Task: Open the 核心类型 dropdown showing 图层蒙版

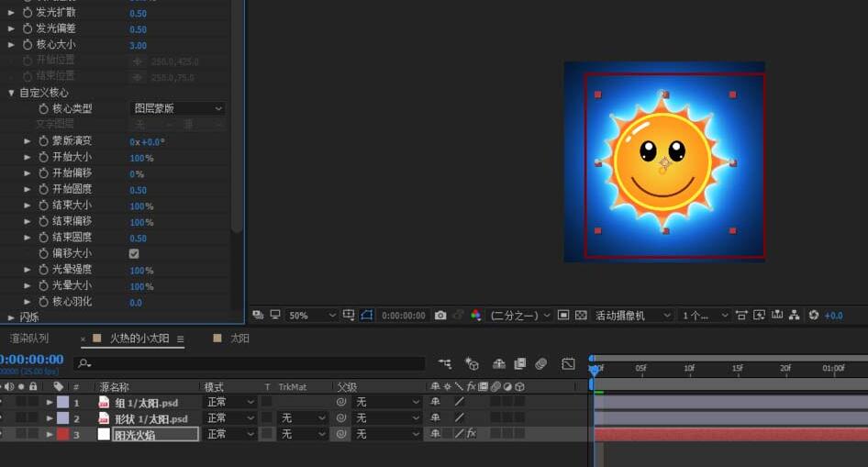Action: (x=178, y=108)
